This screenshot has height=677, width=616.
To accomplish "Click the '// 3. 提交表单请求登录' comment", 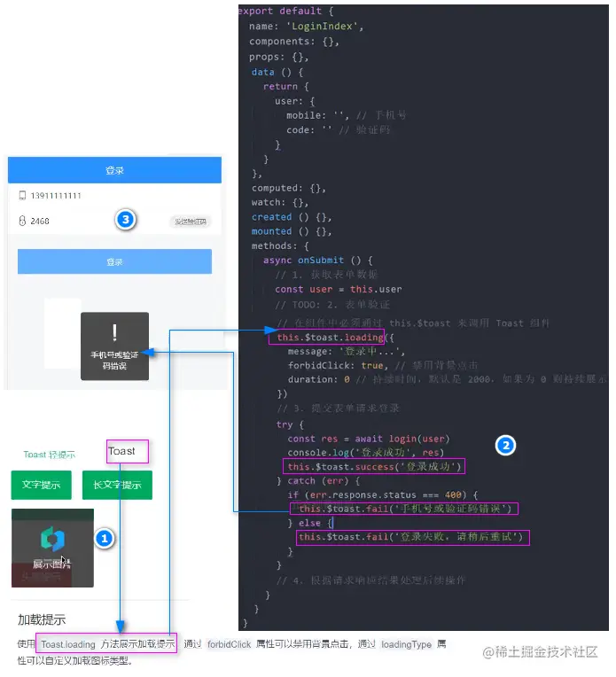I will tap(338, 408).
